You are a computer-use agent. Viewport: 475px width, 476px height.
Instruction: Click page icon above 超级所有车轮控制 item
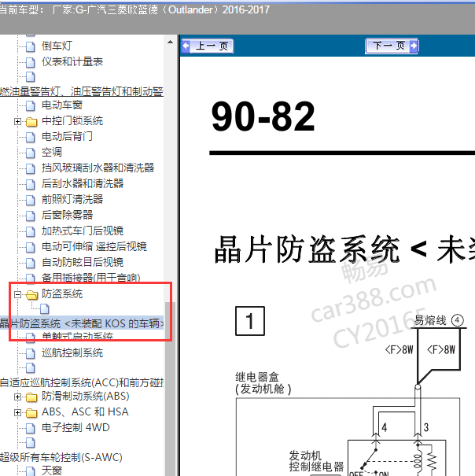pyautogui.click(x=31, y=443)
